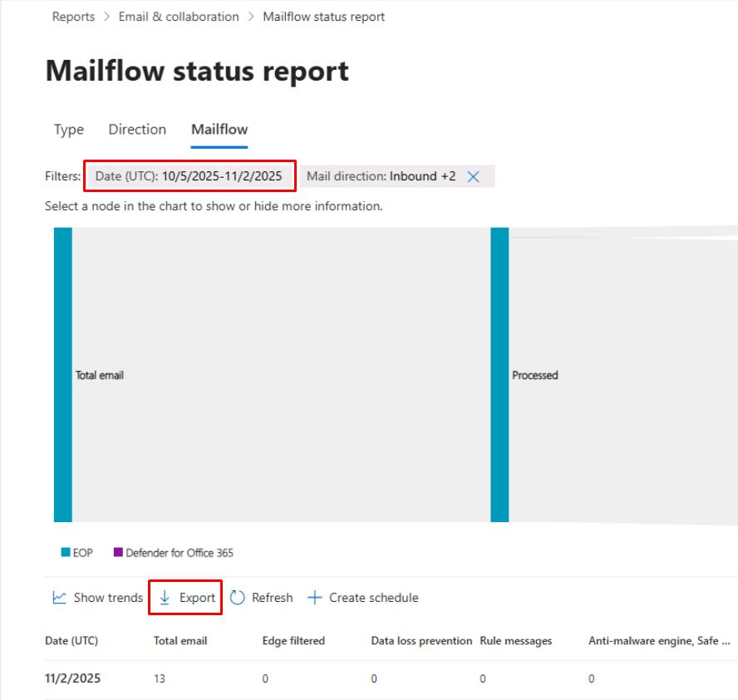Select the Total email node bar
Image resolution: width=738 pixels, height=700 pixels.
pyautogui.click(x=63, y=375)
